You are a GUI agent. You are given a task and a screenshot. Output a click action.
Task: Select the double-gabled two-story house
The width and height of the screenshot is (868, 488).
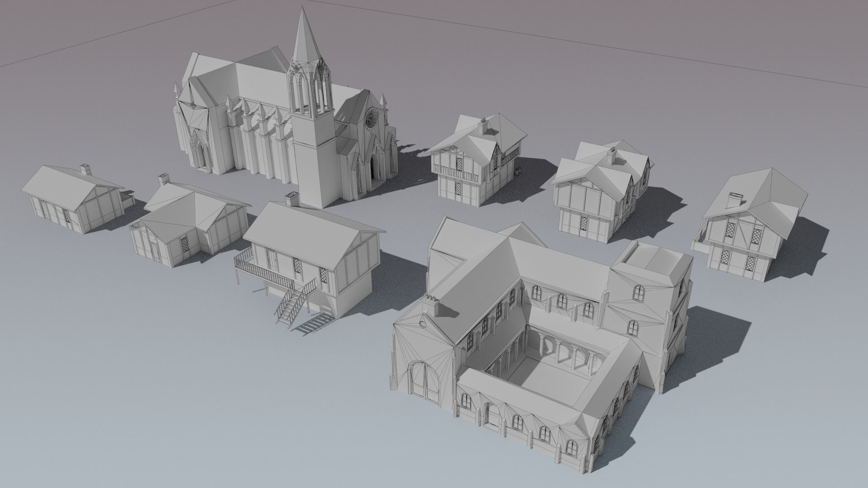tap(601, 192)
